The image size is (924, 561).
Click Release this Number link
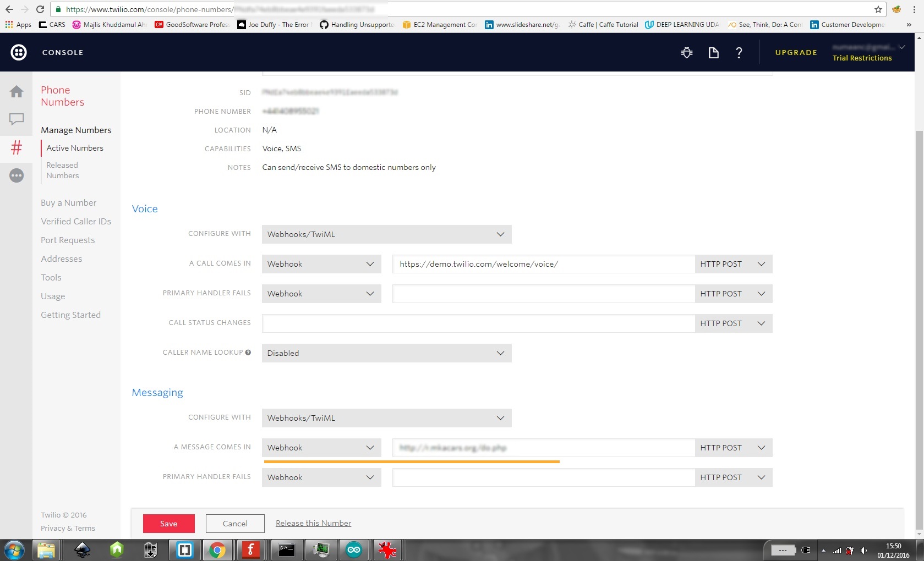click(x=313, y=523)
